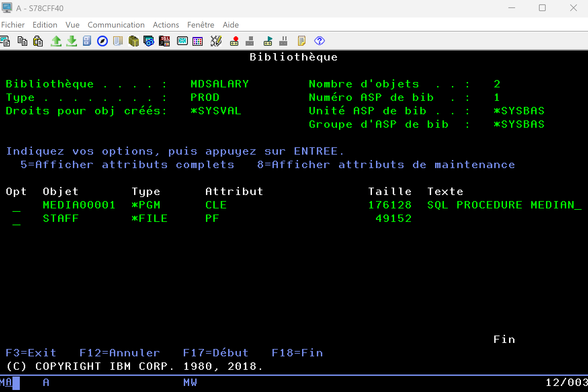Click the green play macro icon
This screenshot has width=588, height=392.
pyautogui.click(x=268, y=41)
